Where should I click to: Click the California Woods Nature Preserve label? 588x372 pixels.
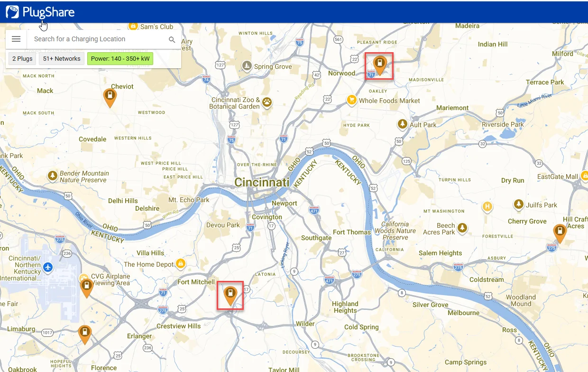pos(395,231)
